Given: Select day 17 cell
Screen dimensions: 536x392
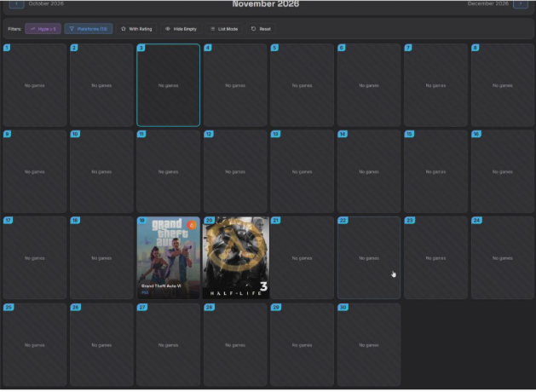Looking at the screenshot, I should click(35, 258).
